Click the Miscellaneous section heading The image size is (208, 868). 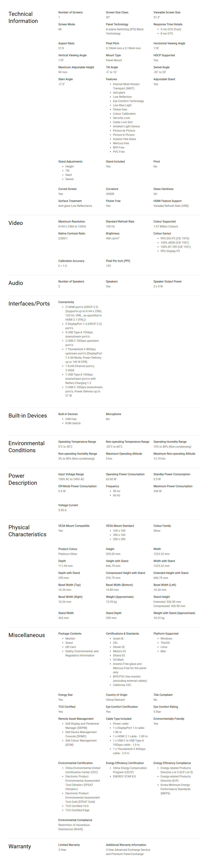pos(27,635)
